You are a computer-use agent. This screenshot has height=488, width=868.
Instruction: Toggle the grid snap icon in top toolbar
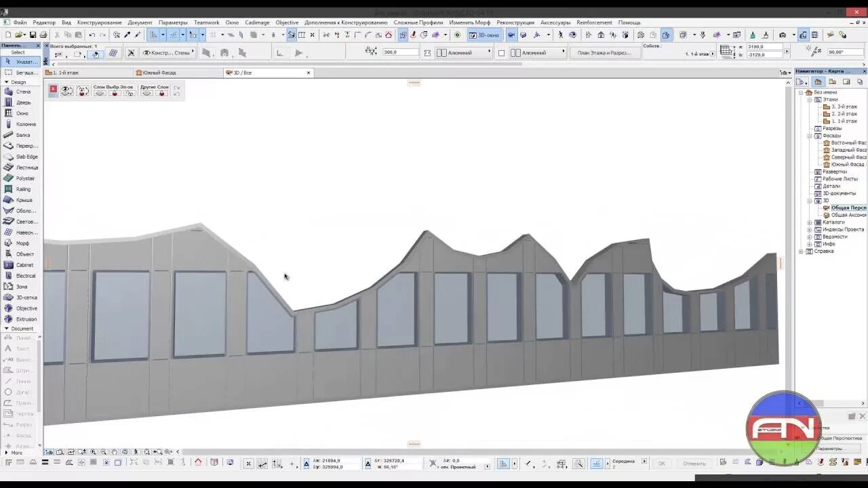pyautogui.click(x=212, y=35)
